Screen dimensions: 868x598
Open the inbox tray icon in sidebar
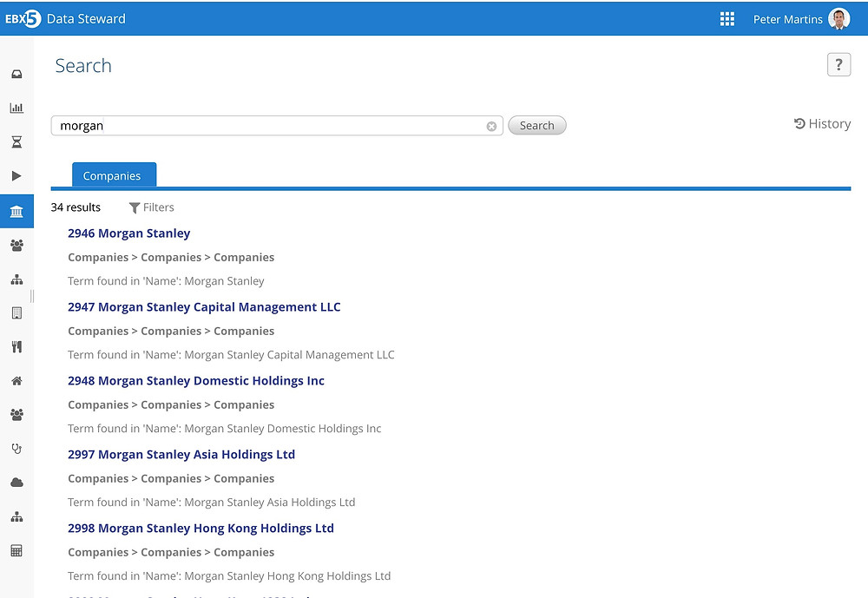point(16,74)
